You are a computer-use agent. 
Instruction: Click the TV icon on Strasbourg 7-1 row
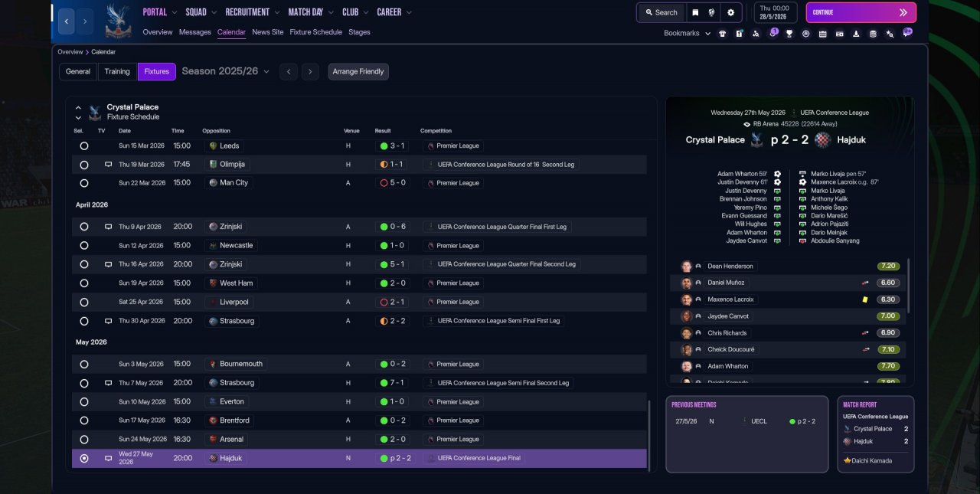pyautogui.click(x=109, y=383)
